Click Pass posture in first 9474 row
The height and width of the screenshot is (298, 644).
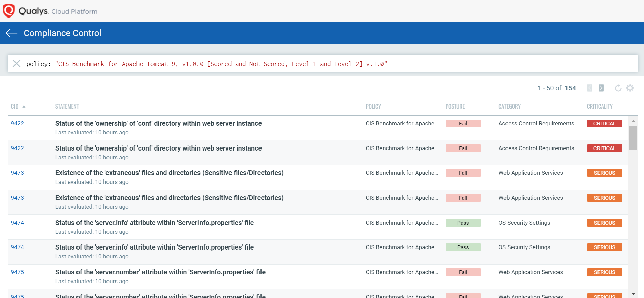(x=463, y=223)
